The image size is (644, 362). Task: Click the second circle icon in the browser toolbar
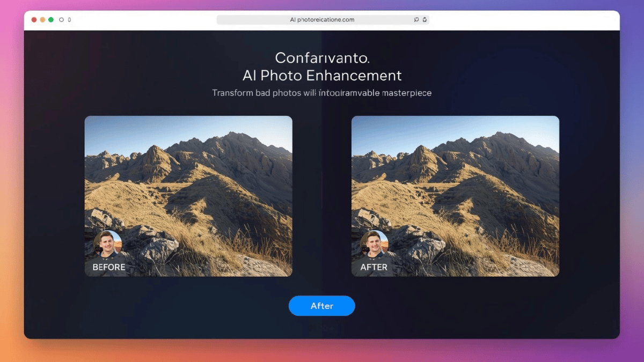[68, 19]
